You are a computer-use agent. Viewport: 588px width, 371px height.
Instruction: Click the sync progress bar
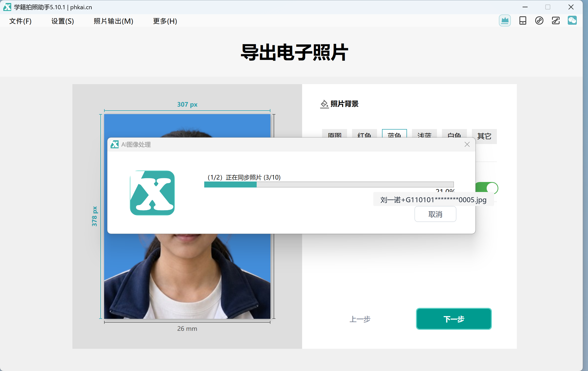329,185
